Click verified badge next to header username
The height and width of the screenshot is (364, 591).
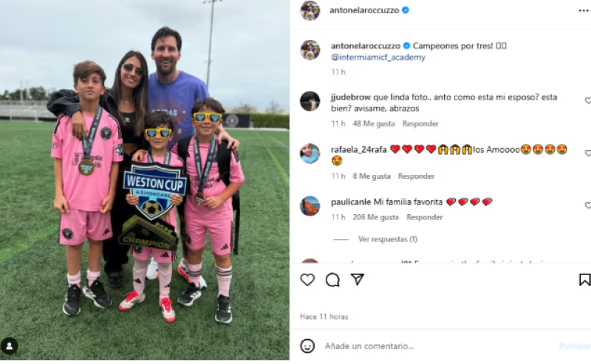[x=406, y=10]
